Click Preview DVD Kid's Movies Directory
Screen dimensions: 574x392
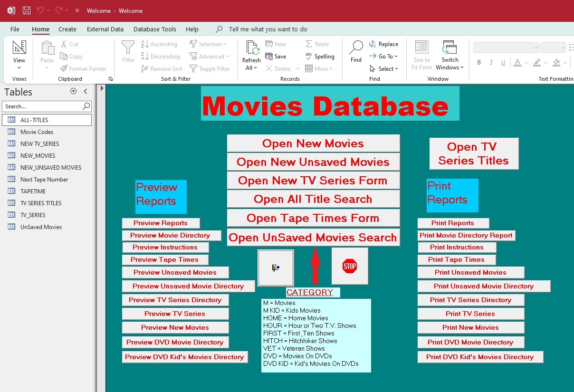coord(185,357)
